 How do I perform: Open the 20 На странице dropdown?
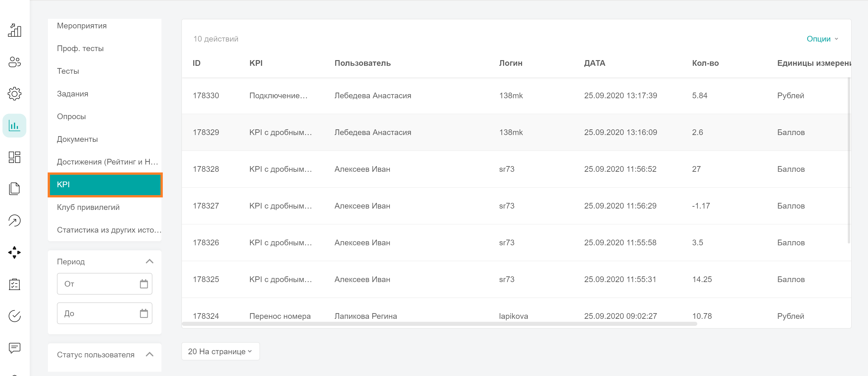click(x=220, y=351)
